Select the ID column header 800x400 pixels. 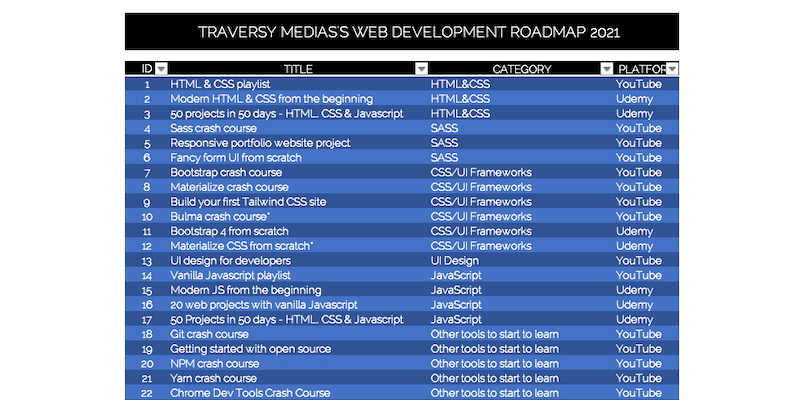tap(147, 69)
